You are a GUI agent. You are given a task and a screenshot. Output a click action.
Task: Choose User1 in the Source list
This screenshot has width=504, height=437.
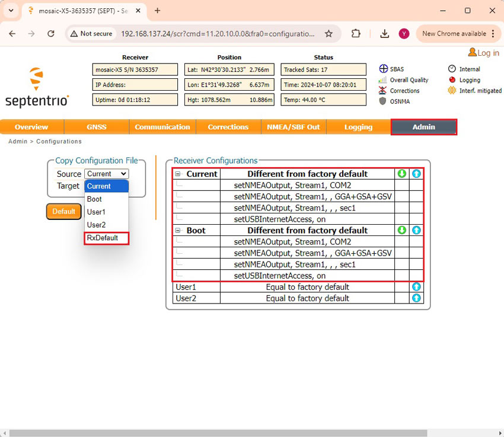(96, 212)
